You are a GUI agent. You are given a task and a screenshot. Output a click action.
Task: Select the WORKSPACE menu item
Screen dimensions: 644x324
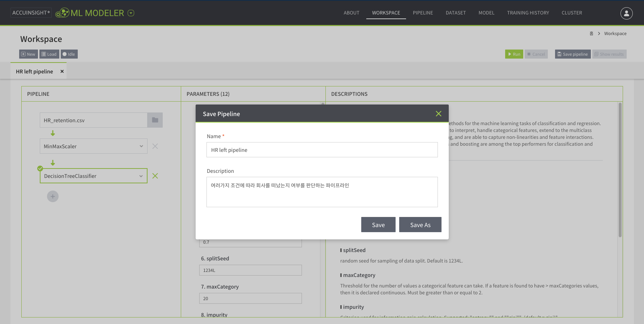[386, 13]
